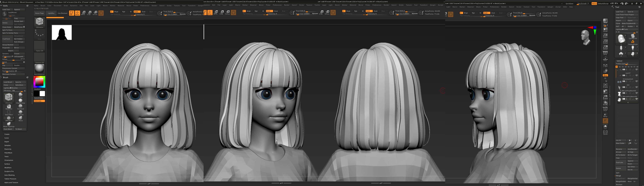Pick the Move brush in Brush palette
This screenshot has width=644, height=186.
[x=21, y=119]
